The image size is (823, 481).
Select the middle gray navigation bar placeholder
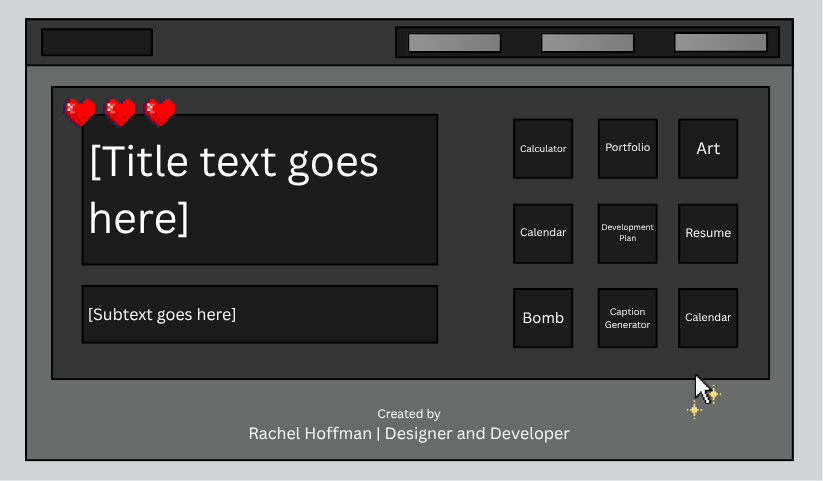click(x=587, y=43)
